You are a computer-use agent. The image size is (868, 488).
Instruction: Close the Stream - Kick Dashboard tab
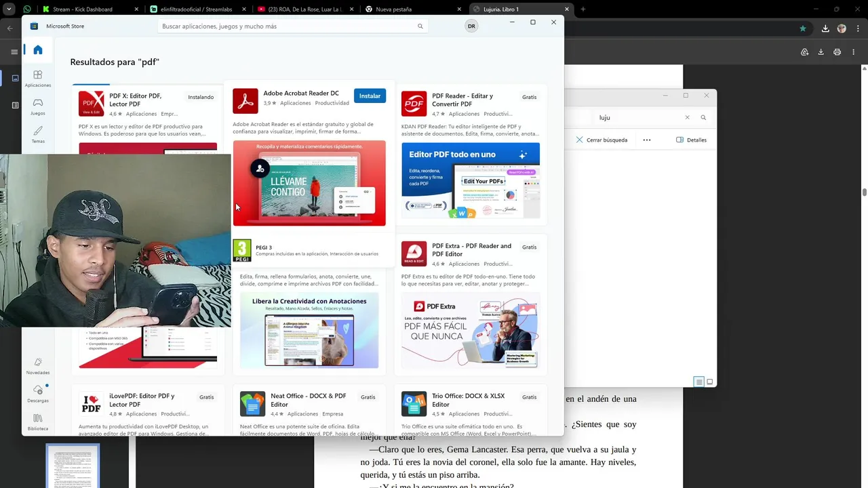[x=136, y=9]
